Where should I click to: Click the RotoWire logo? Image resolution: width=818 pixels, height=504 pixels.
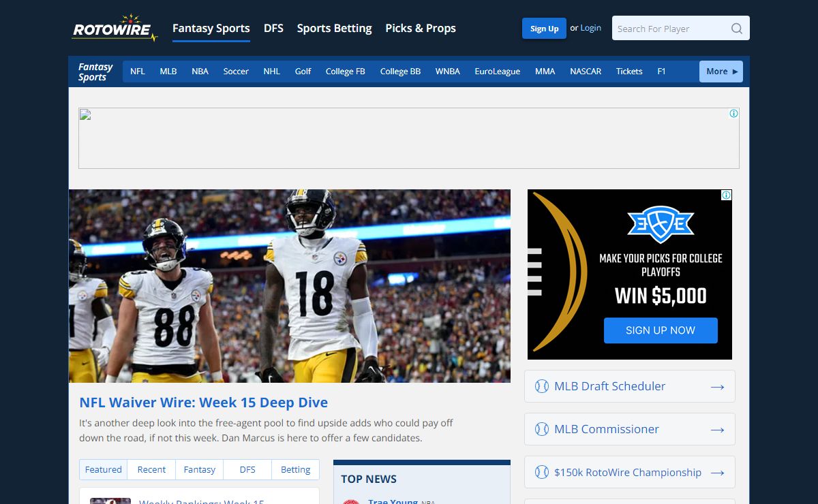[x=115, y=28]
